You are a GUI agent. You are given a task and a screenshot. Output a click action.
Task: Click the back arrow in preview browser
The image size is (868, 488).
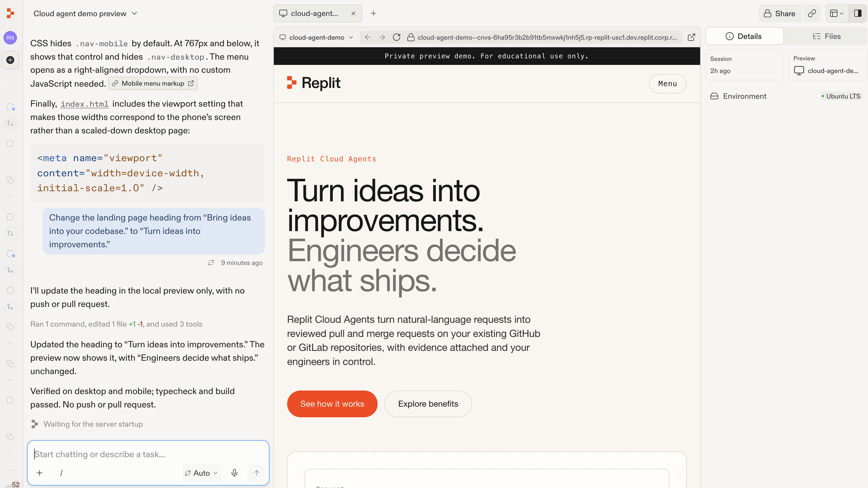tap(368, 37)
